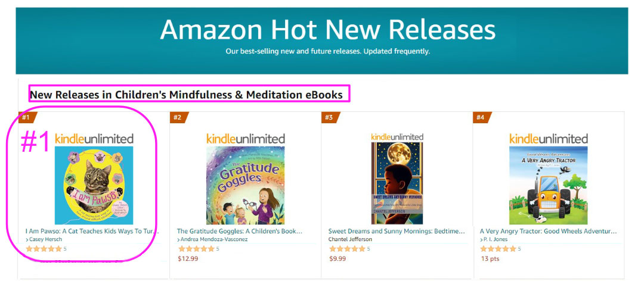Open The Gratitude Goggles book cover
Image resolution: width=644 pixels, height=284 pixels.
pyautogui.click(x=246, y=185)
